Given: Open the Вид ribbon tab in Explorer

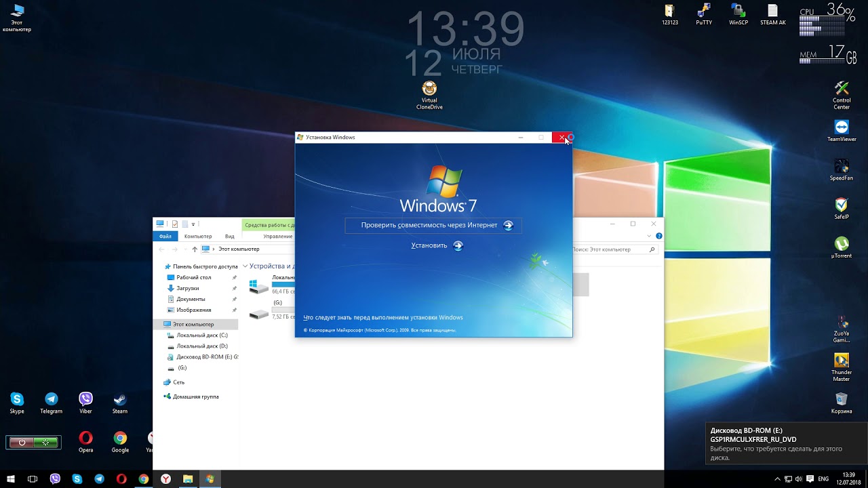Looking at the screenshot, I should [230, 237].
